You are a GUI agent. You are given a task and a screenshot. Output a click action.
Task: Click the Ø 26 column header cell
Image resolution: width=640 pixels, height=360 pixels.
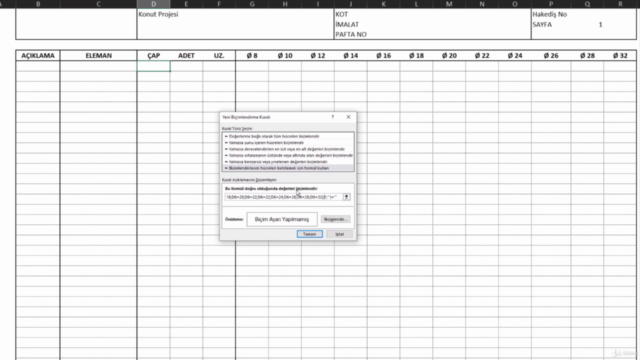pos(551,56)
